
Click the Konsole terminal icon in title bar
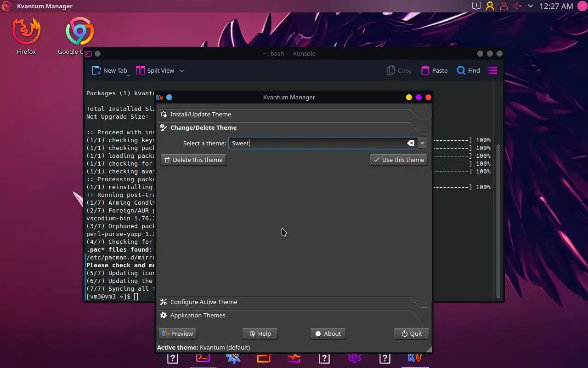coord(88,53)
